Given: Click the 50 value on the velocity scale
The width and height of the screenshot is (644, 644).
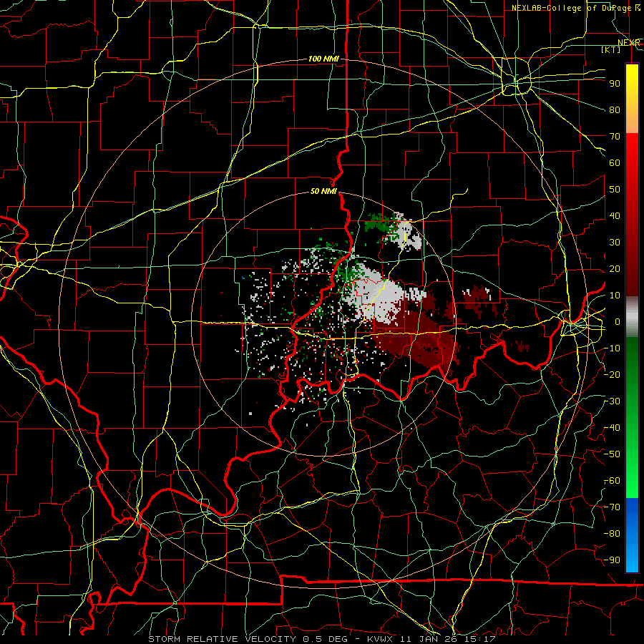Looking at the screenshot, I should (x=615, y=190).
